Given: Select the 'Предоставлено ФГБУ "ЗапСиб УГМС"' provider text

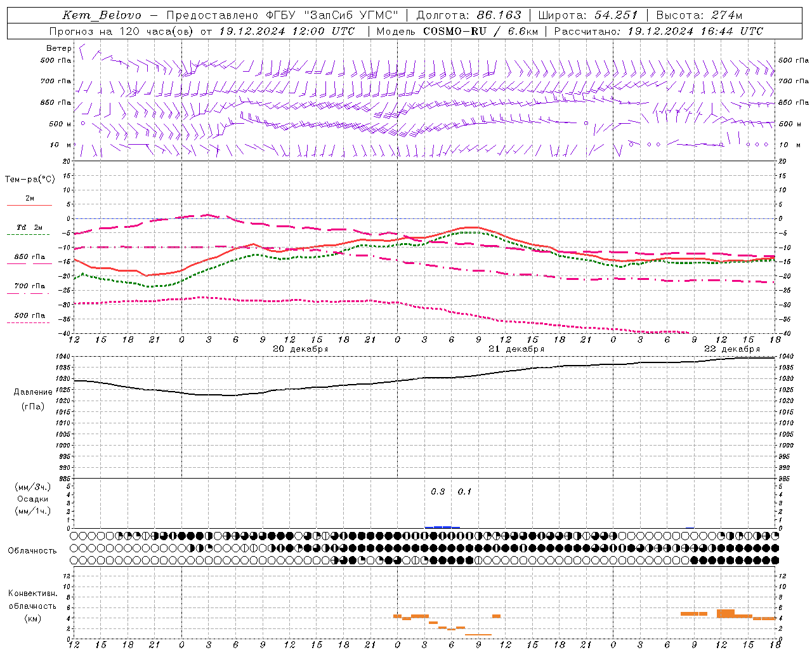Looking at the screenshot, I should point(282,15).
